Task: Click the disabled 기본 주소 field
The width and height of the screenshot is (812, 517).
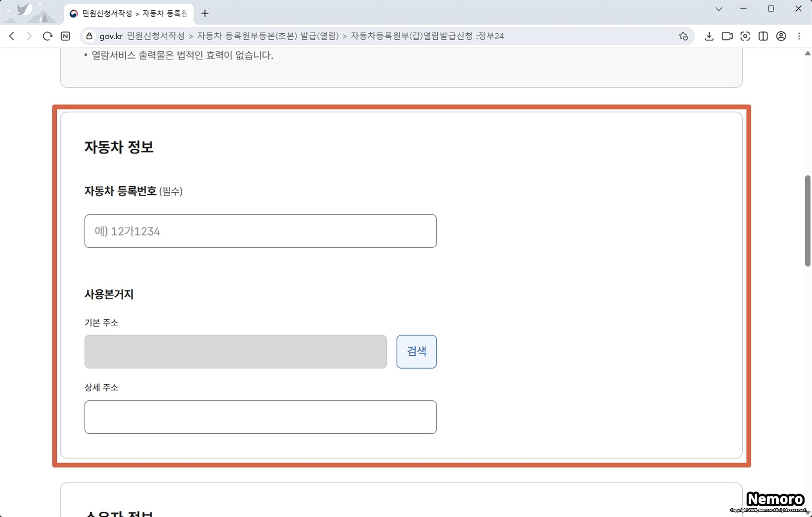Action: [x=236, y=351]
